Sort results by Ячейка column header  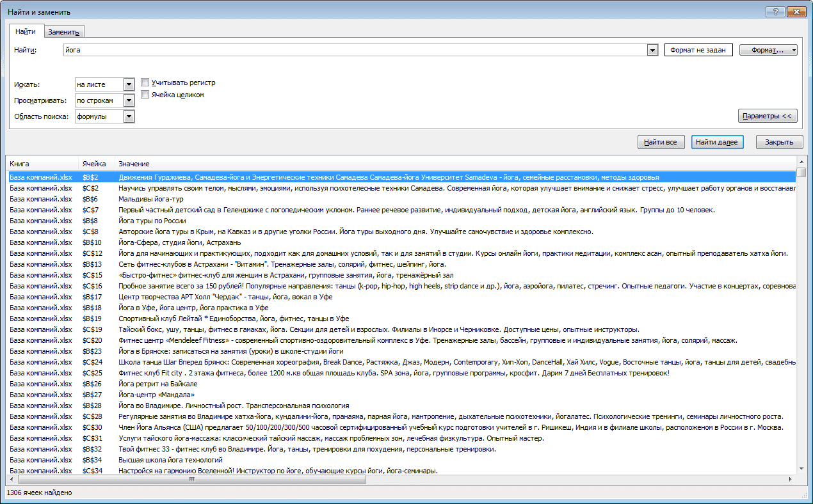(96, 164)
